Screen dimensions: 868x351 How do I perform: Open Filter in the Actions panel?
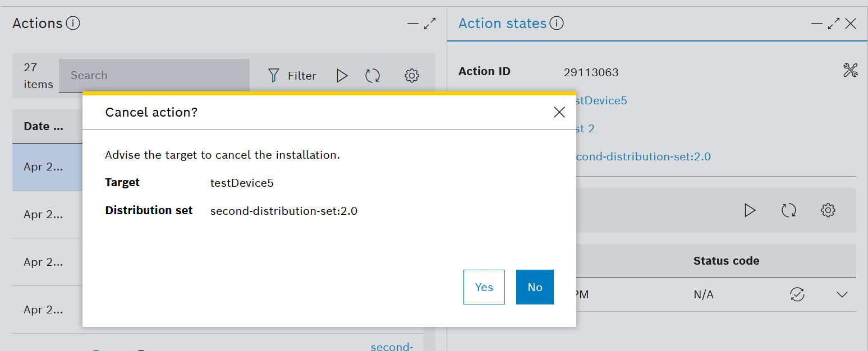292,76
